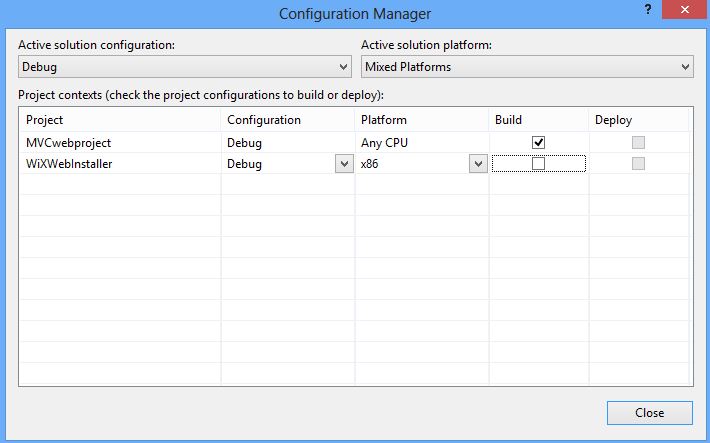The width and height of the screenshot is (710, 443).
Task: Expand WiXWebInstaller x86 platform dropdown arrow
Action: click(x=478, y=164)
